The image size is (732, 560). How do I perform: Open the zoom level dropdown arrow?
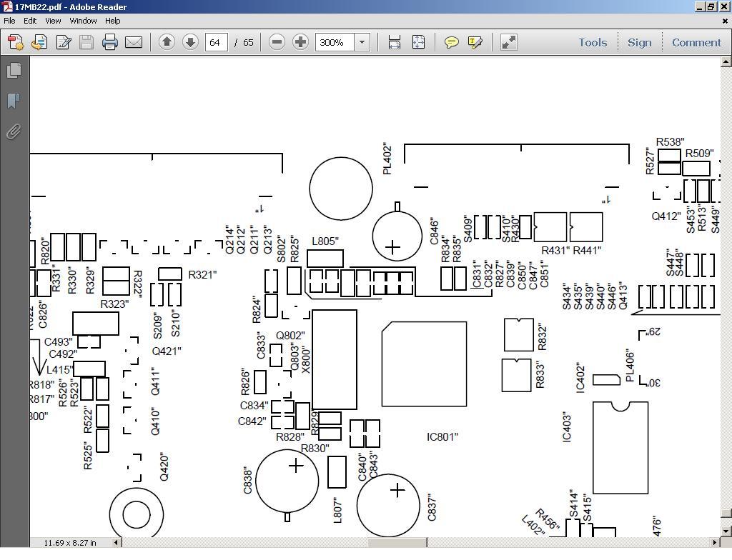tap(362, 42)
